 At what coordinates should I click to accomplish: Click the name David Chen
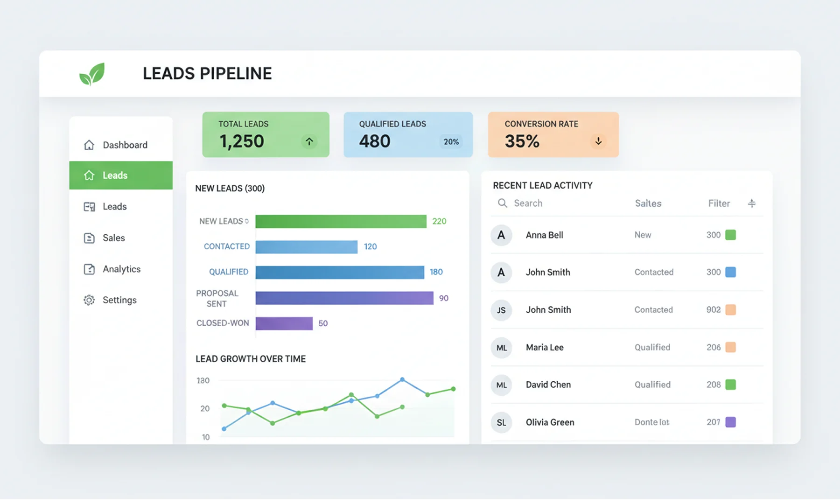click(548, 385)
